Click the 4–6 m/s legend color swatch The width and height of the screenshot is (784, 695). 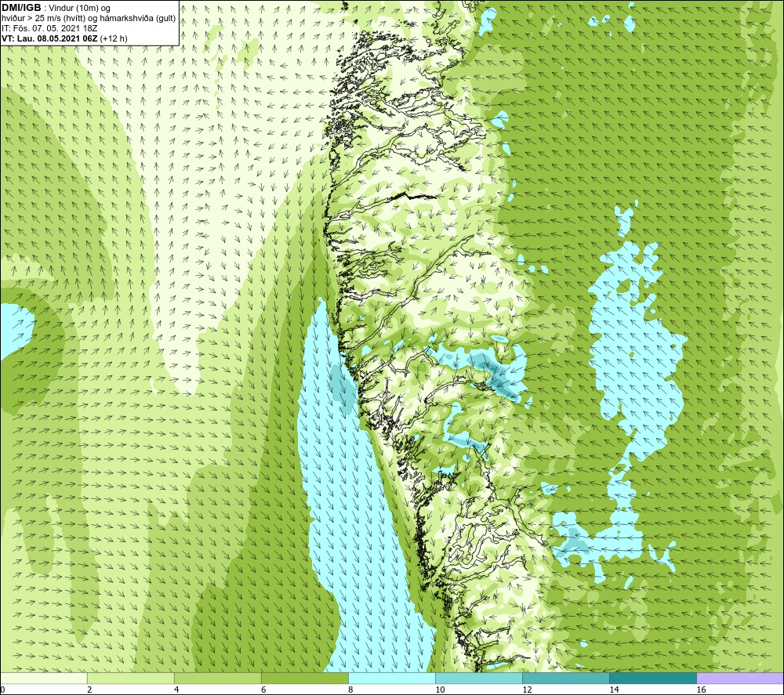point(217,678)
